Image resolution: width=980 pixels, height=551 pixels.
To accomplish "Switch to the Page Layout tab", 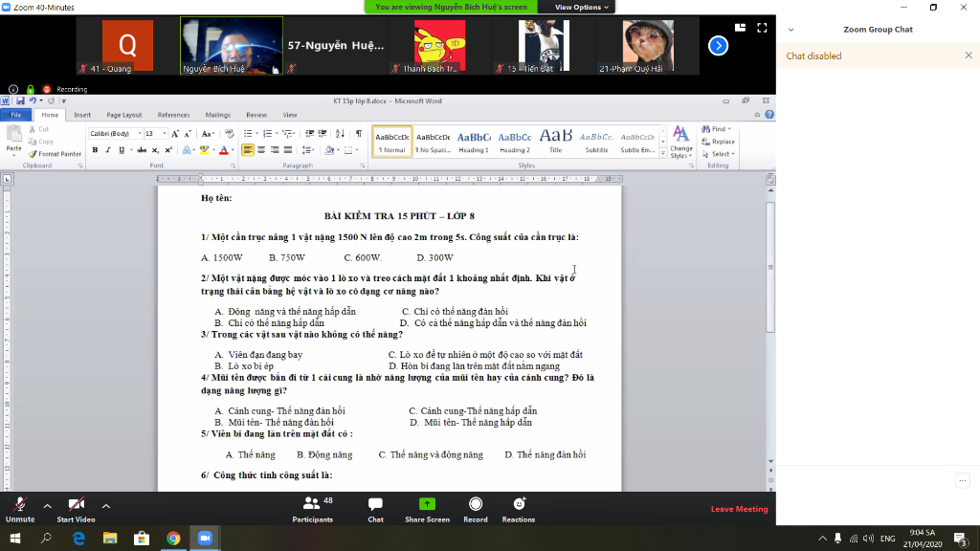I will point(123,115).
